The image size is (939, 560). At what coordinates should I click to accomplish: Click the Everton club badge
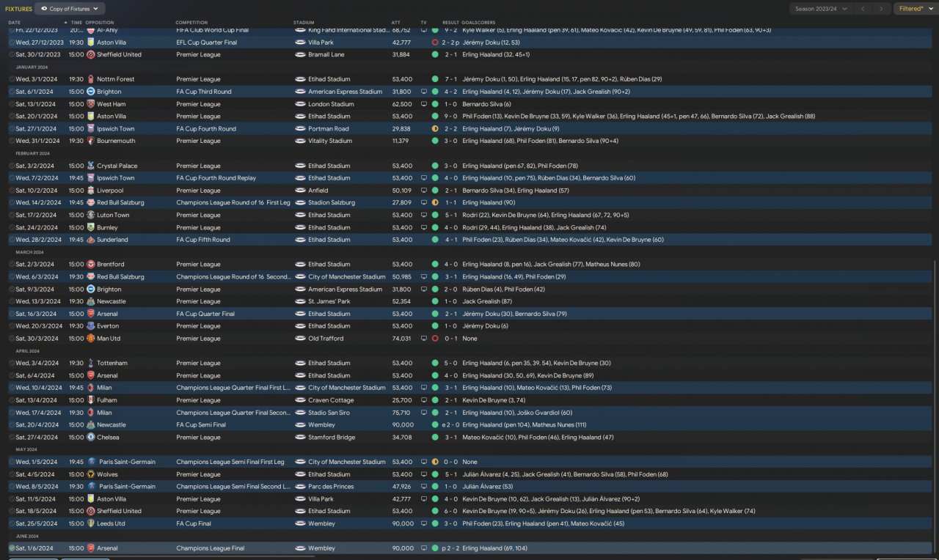[x=91, y=326]
